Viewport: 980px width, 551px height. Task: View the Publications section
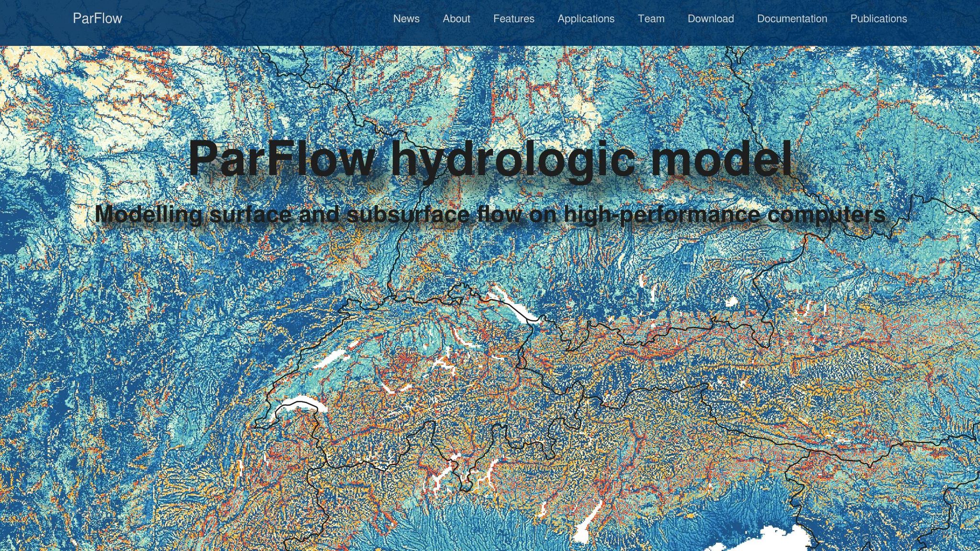point(879,19)
